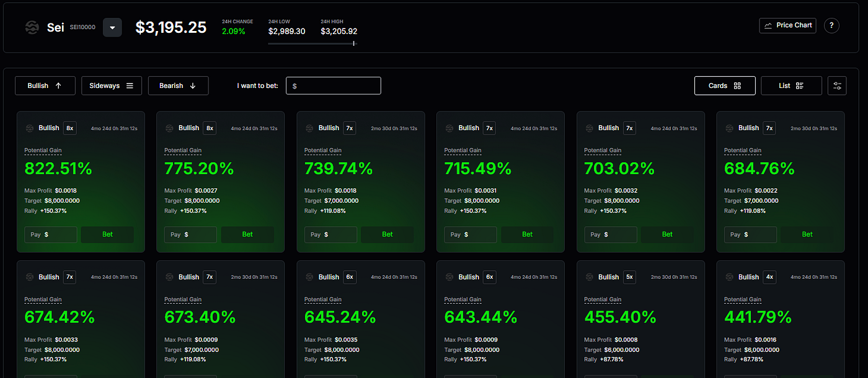Click the 7x badge on 715.49% card

[x=490, y=128]
